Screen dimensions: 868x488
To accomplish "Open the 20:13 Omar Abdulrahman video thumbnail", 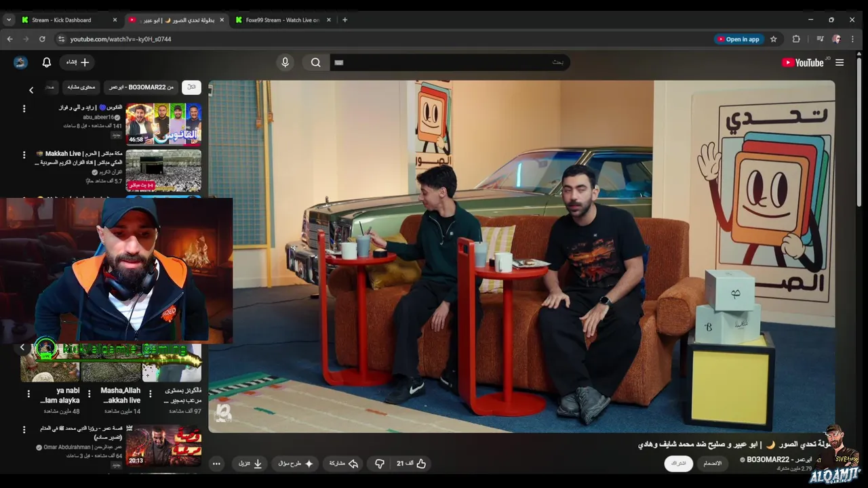I will point(163,445).
